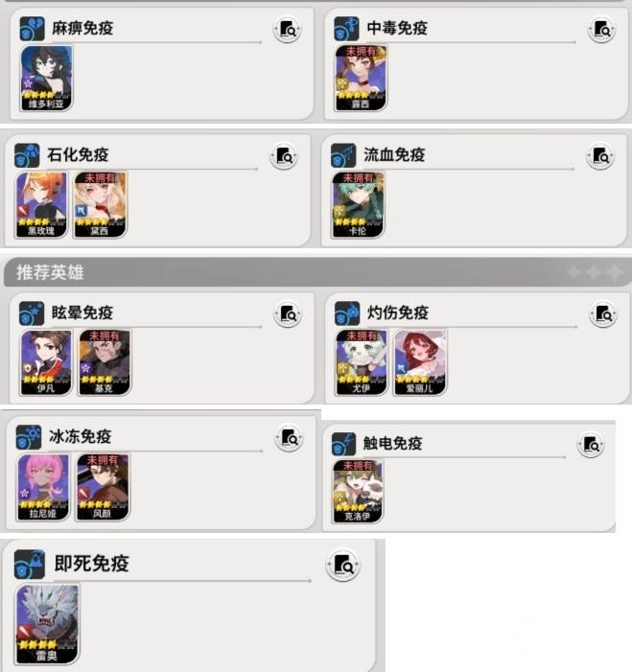The width and height of the screenshot is (632, 672).
Task: Pick the 伊凡 hero portrait
Action: point(46,362)
